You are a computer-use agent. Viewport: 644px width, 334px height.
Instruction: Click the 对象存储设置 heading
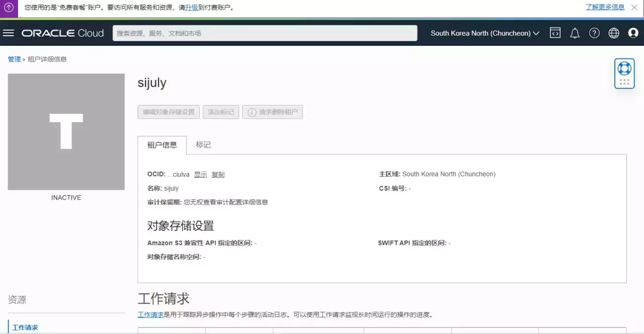[x=181, y=225]
